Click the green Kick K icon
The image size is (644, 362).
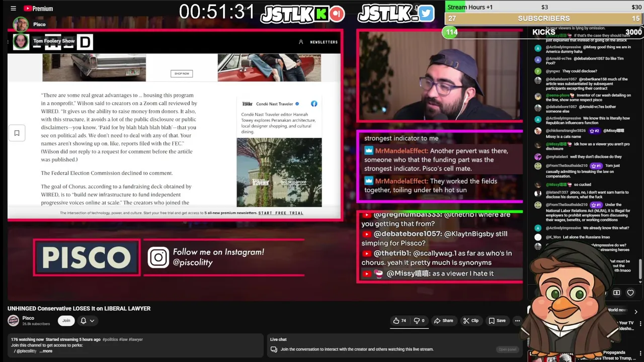pos(321,14)
